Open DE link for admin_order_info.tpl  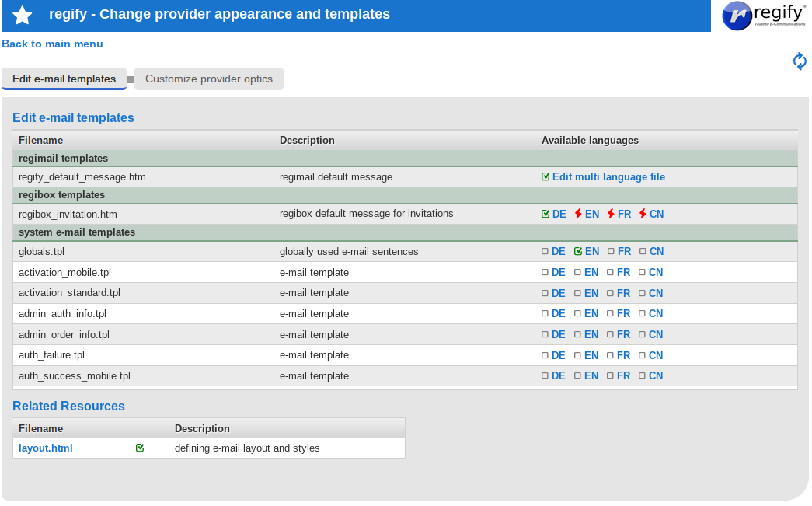click(558, 334)
